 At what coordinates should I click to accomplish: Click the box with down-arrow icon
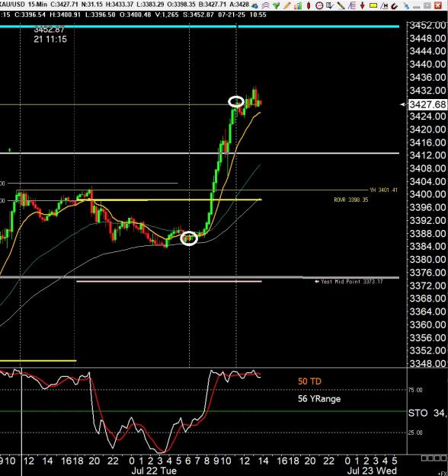[330, 5]
